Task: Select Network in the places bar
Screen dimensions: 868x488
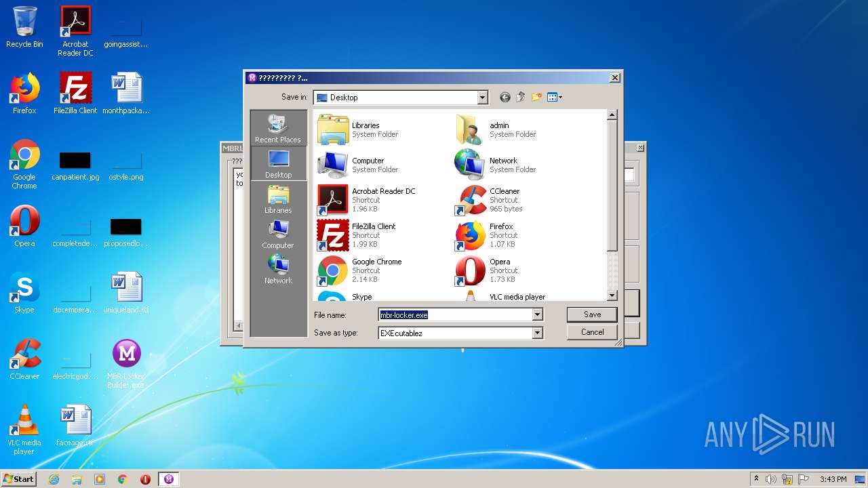Action: pyautogui.click(x=278, y=270)
